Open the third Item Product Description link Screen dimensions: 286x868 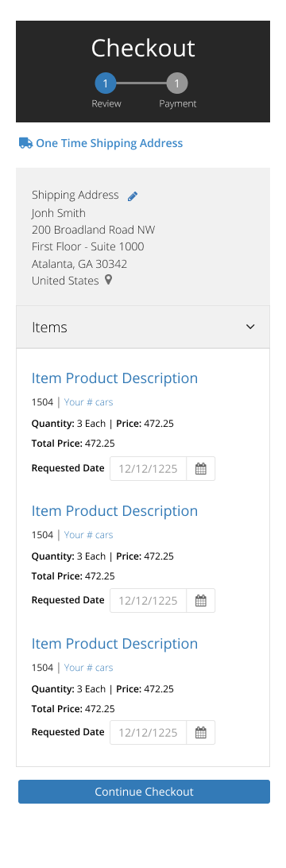114,644
